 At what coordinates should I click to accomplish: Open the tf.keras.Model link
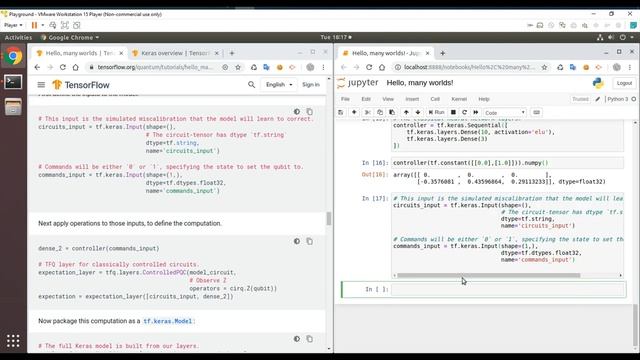tap(167, 321)
